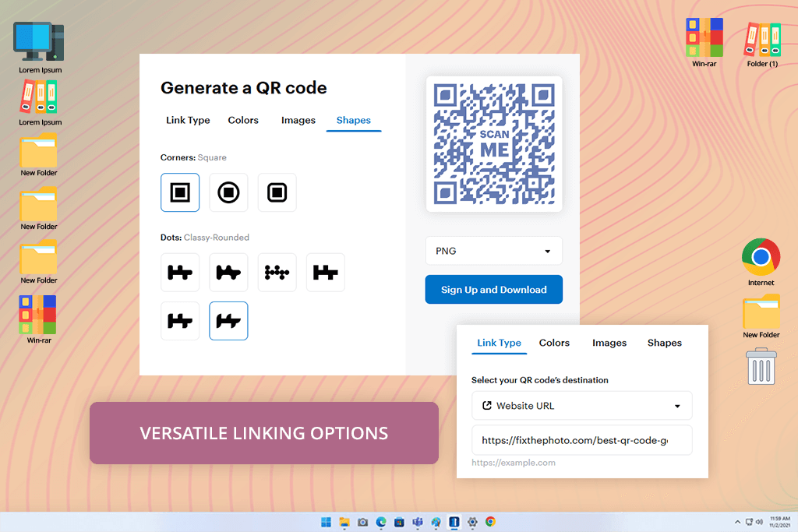
Task: Click the SCAN ME QR code preview
Action: coord(494,144)
